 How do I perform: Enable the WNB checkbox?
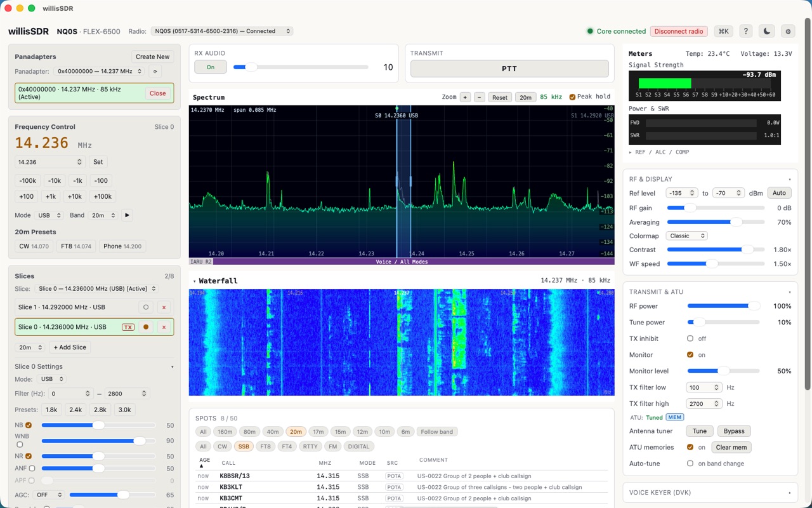(19, 444)
